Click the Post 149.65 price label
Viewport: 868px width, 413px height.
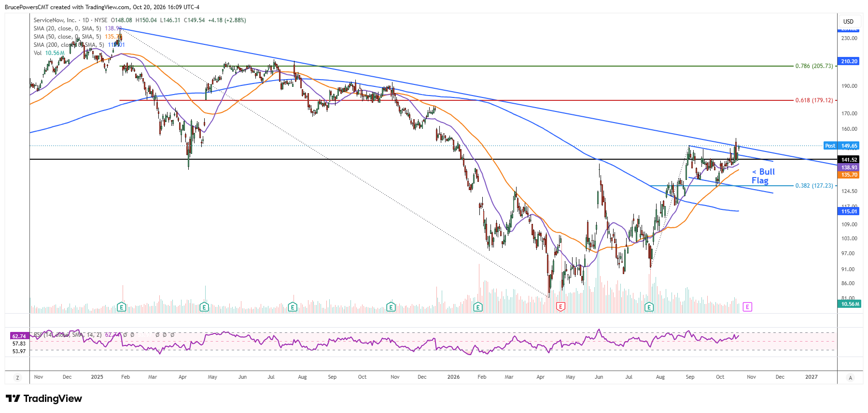point(841,146)
